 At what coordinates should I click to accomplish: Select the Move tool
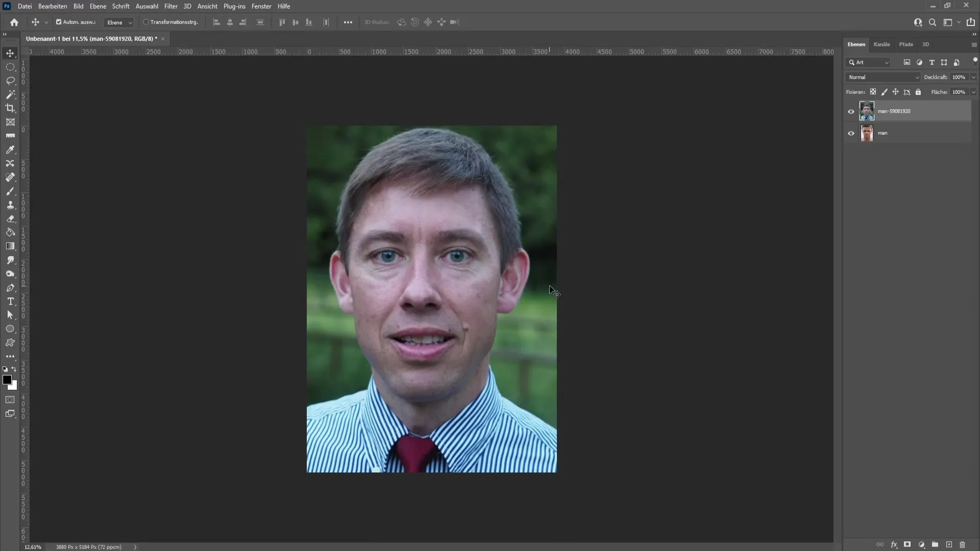10,53
